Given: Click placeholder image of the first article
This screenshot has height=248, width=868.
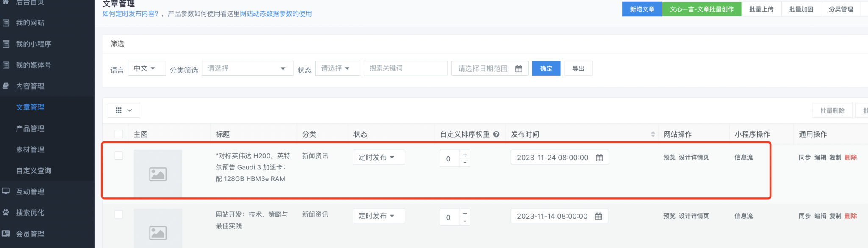Looking at the screenshot, I should pyautogui.click(x=158, y=174).
